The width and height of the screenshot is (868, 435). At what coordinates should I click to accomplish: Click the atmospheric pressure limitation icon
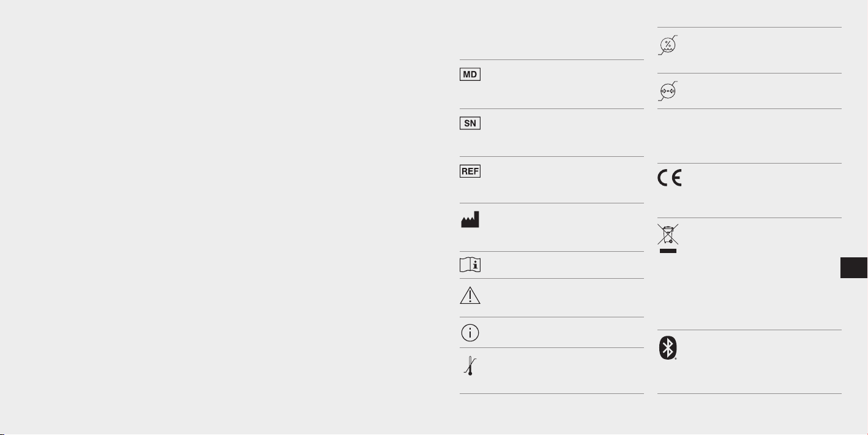668,91
